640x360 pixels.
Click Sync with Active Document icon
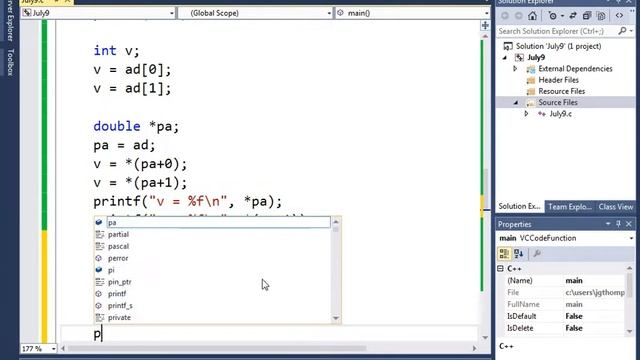click(573, 16)
